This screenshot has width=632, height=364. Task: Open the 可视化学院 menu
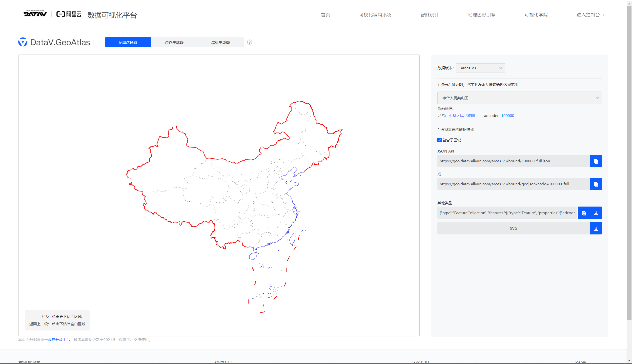point(536,15)
